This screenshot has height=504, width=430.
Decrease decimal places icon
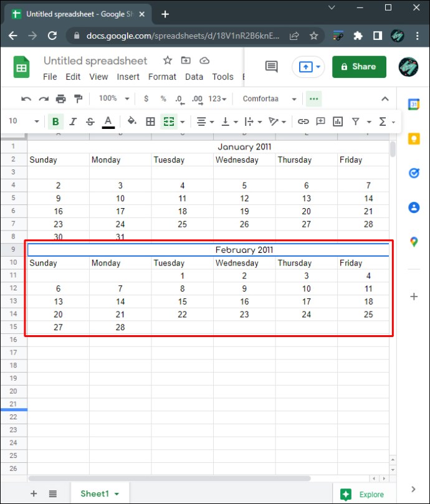click(179, 99)
